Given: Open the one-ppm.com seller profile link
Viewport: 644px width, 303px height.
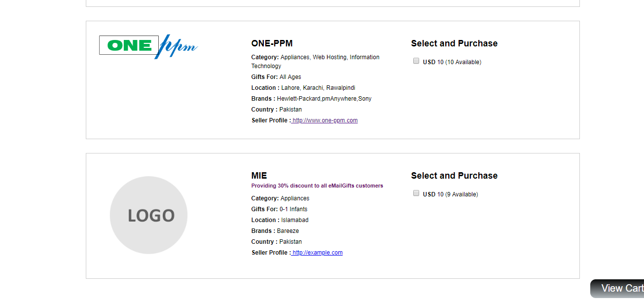Looking at the screenshot, I should 324,120.
